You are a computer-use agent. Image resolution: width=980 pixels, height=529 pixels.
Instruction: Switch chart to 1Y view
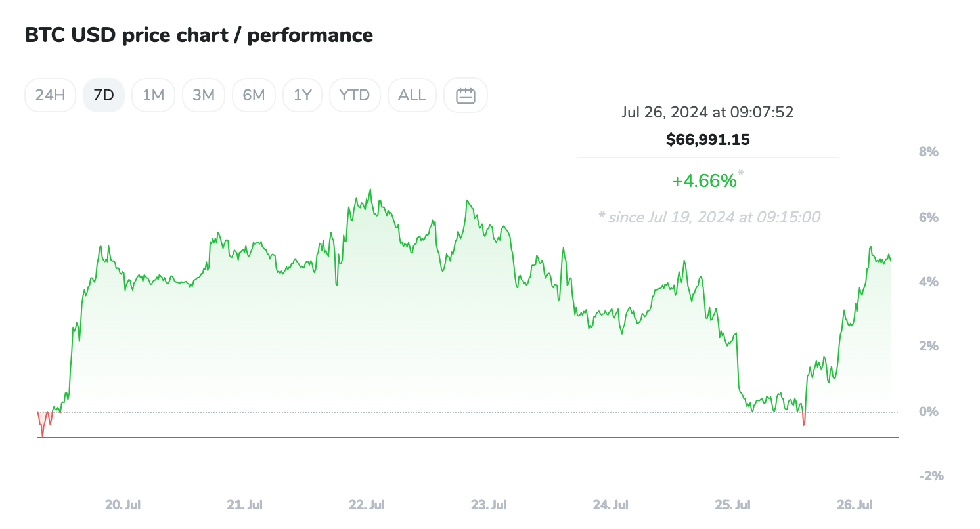[x=302, y=95]
